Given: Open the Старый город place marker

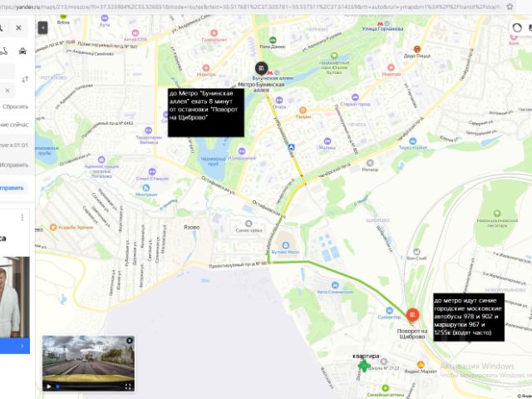Looking at the screenshot, I should coord(355,97).
